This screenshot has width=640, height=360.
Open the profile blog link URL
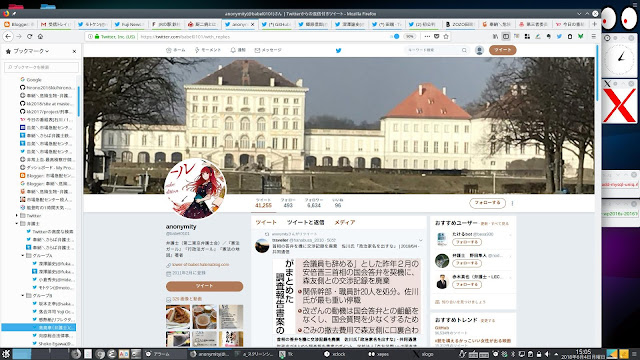coord(200,264)
